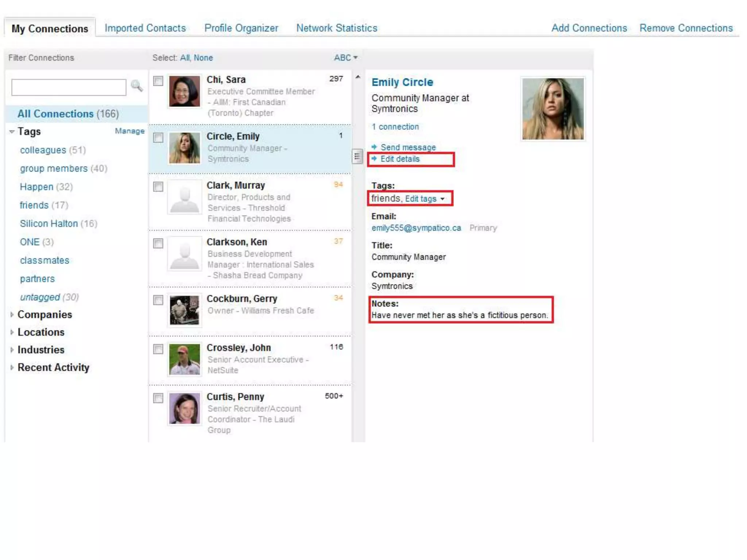The height and width of the screenshot is (560, 747).
Task: Click the Send message arrow icon
Action: point(374,147)
